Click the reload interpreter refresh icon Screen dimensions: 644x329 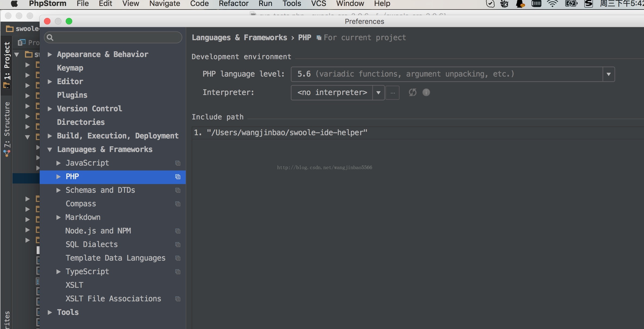(412, 93)
